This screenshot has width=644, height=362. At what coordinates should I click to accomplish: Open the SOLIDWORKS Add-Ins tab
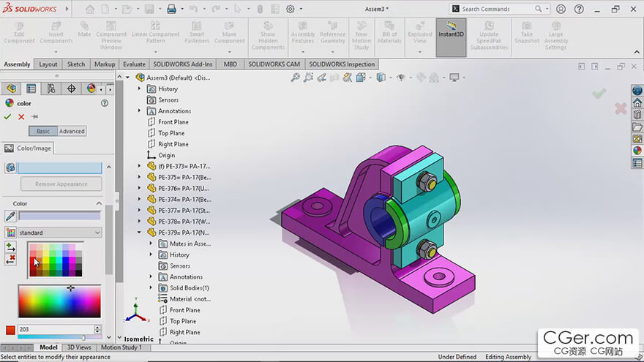click(x=183, y=64)
